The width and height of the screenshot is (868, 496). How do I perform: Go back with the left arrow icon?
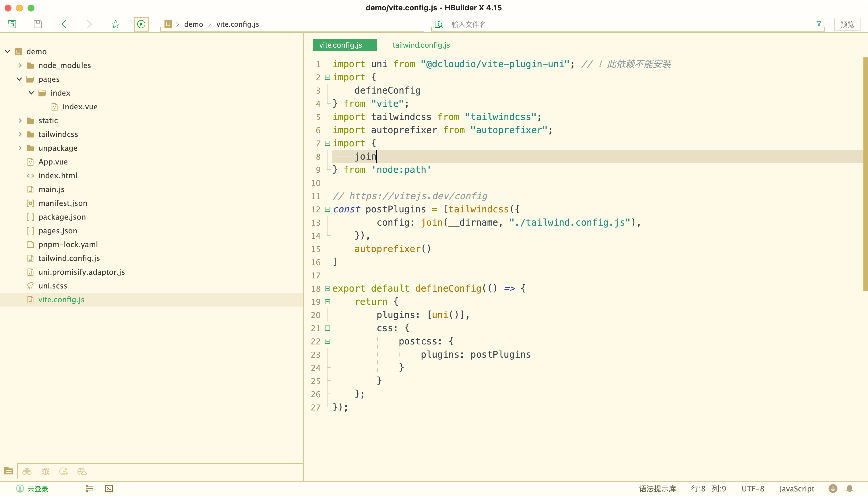(x=64, y=24)
